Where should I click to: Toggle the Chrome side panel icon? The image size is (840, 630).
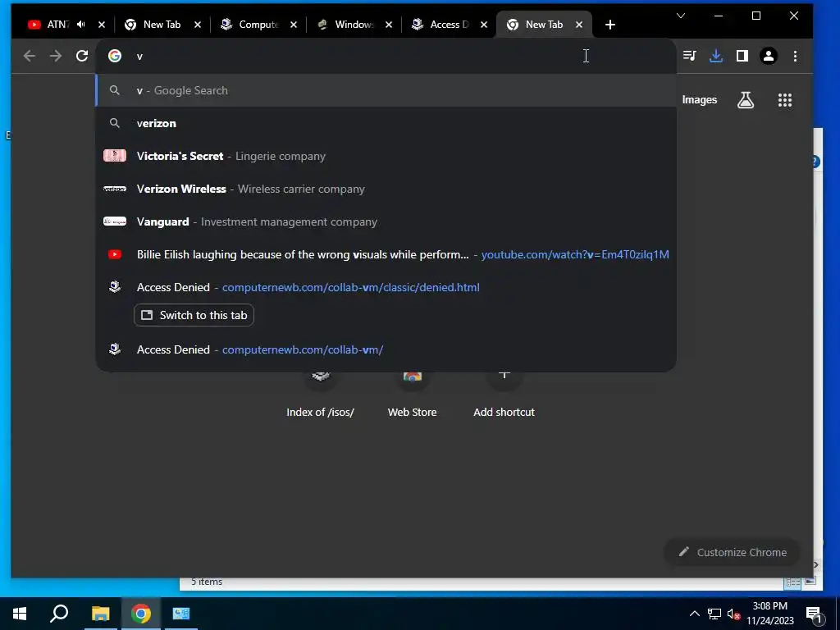[x=742, y=56]
